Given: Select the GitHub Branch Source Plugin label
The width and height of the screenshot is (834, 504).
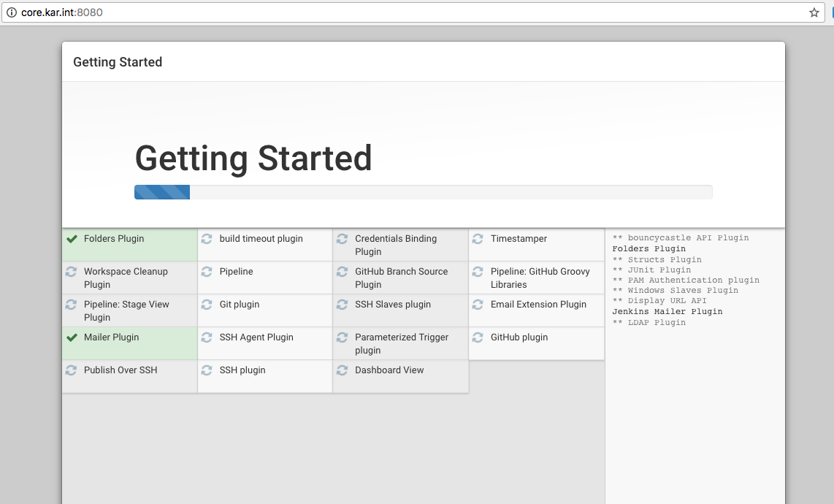Looking at the screenshot, I should coord(402,278).
